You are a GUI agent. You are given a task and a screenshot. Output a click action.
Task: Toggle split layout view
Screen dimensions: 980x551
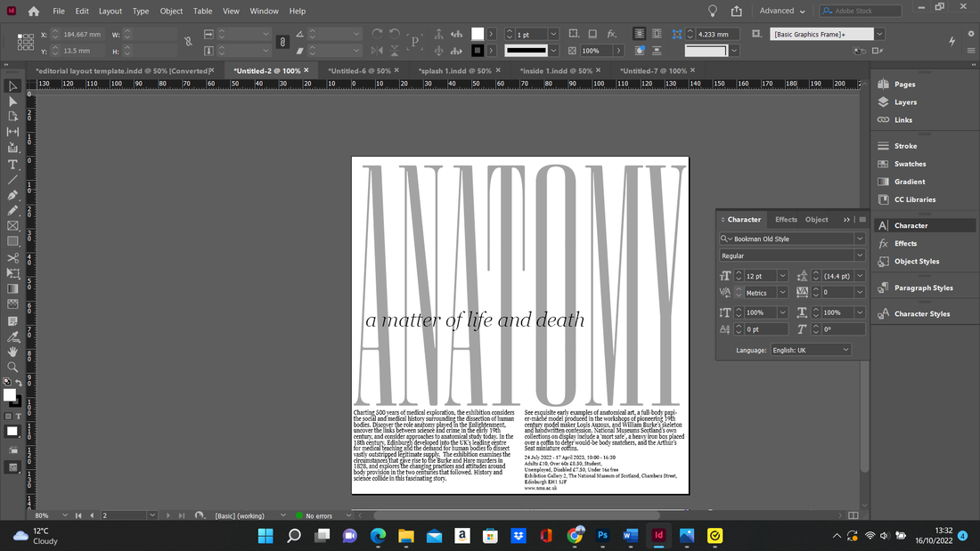pos(853,515)
